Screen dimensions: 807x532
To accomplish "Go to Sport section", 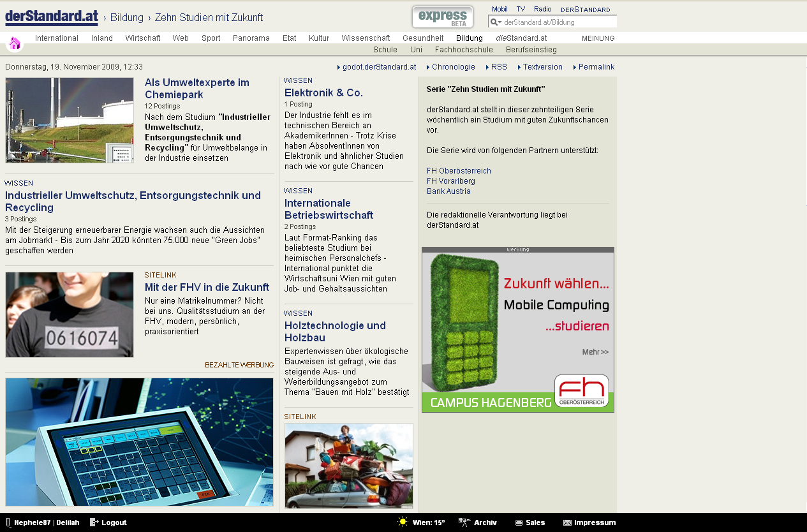I will tap(211, 38).
